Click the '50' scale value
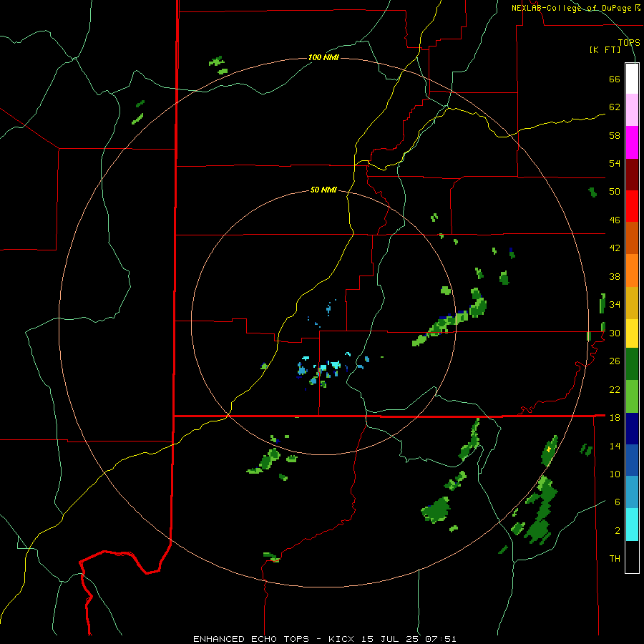The image size is (644, 644). point(615,192)
